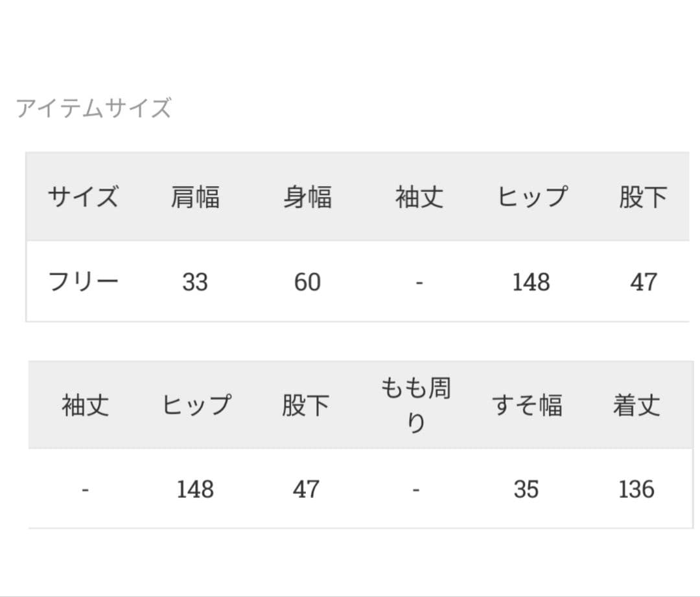Click the 肩幅 column header
Screen dimensions: 700x597
coord(195,196)
